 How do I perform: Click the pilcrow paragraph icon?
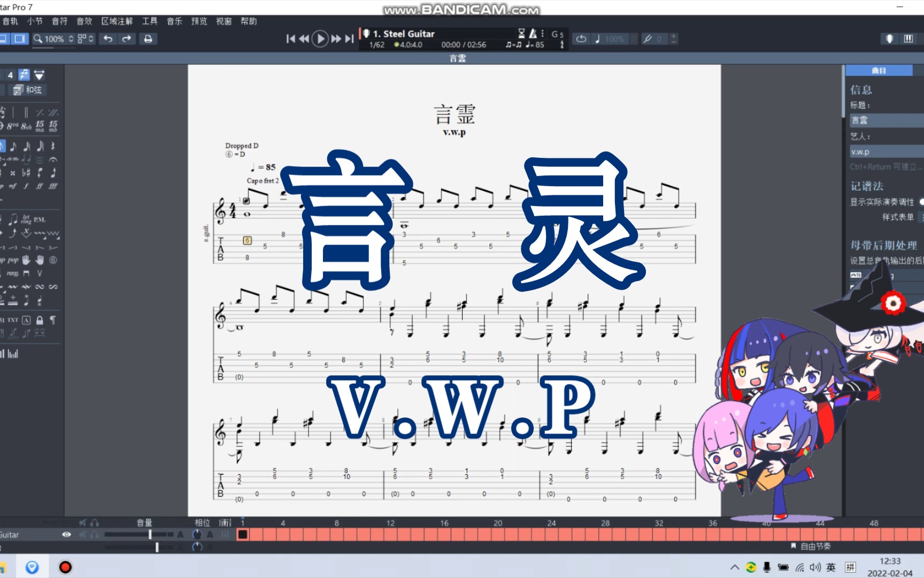click(53, 320)
